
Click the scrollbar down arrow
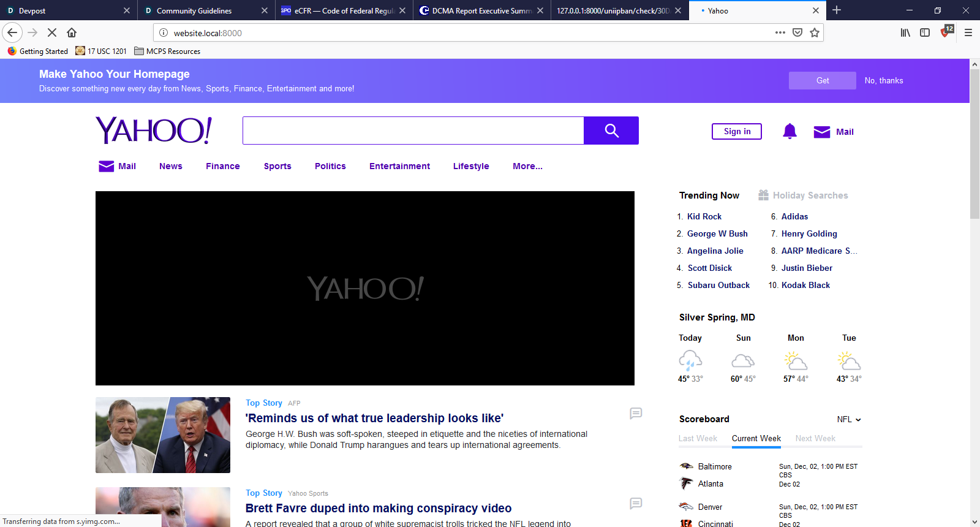[x=974, y=522]
